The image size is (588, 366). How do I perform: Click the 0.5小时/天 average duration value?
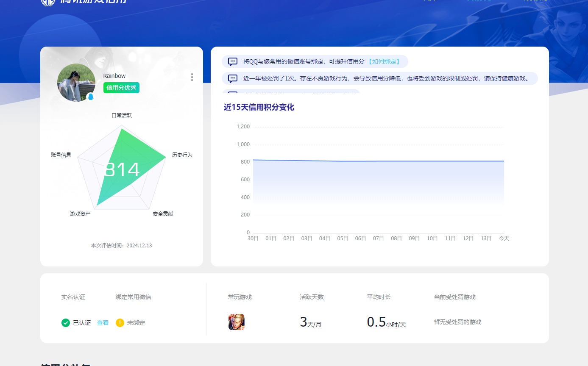(387, 322)
